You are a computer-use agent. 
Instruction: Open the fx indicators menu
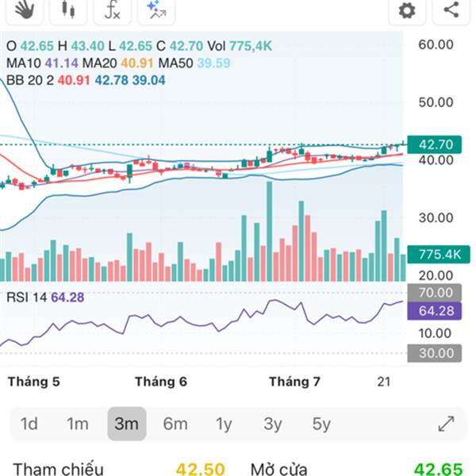coord(113,10)
